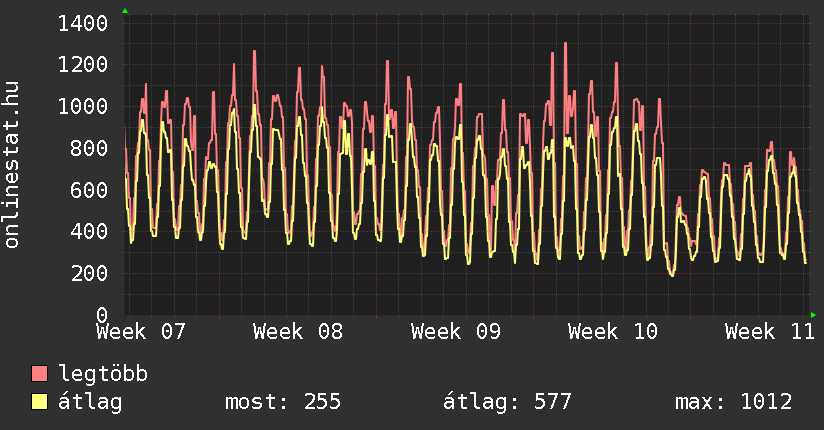Click the Week 08 axis label
Screen dimensions: 824x430
click(x=298, y=331)
